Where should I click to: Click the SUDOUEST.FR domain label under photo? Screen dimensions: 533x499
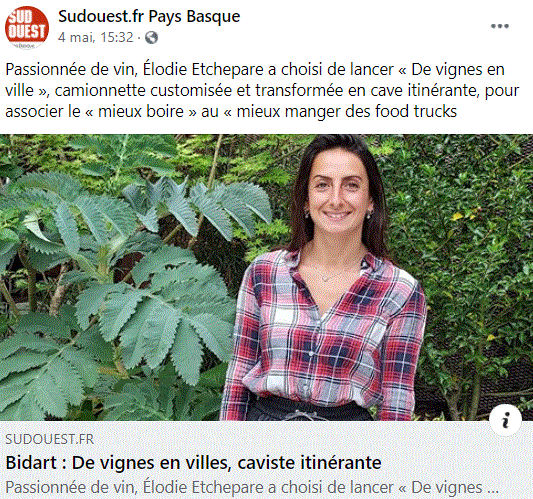pyautogui.click(x=49, y=439)
